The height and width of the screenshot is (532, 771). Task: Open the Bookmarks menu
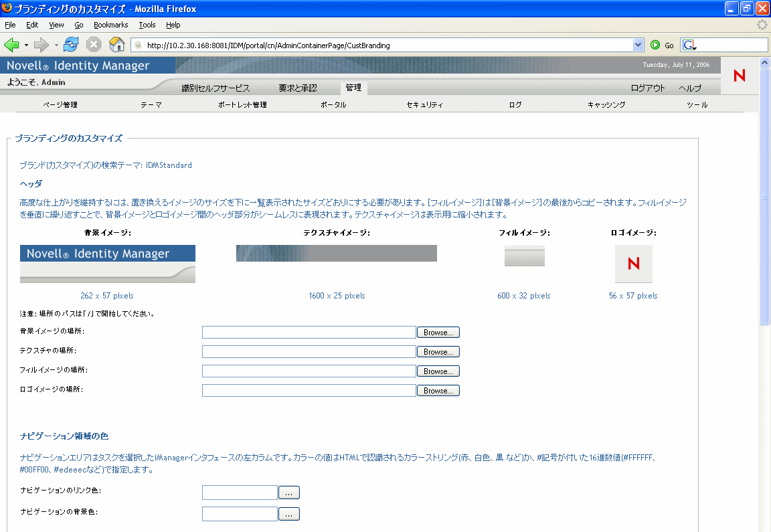111,25
